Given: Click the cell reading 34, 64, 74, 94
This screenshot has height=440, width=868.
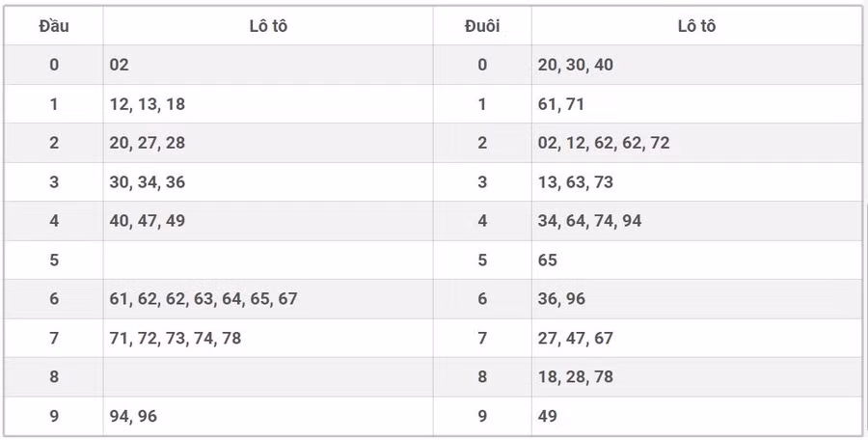Looking at the screenshot, I should [x=590, y=221].
